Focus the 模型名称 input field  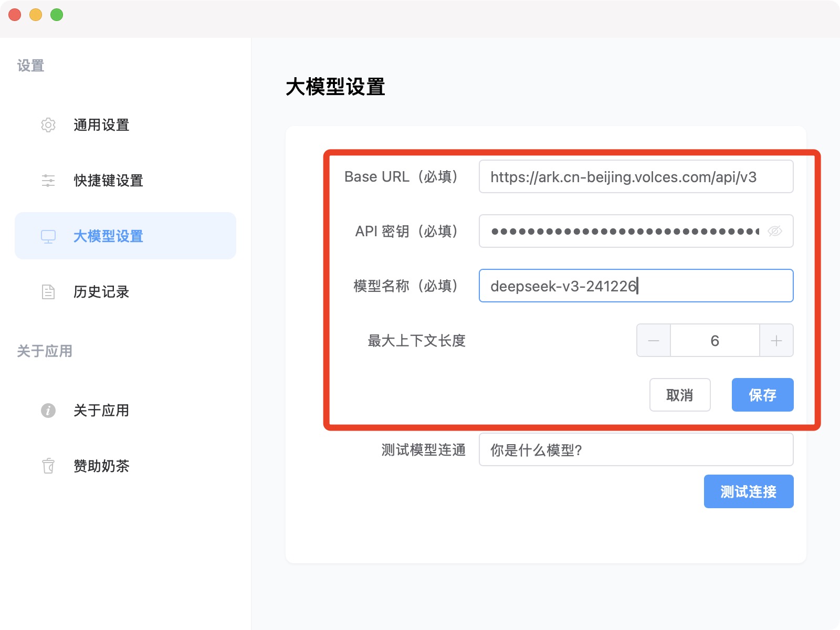pyautogui.click(x=636, y=286)
